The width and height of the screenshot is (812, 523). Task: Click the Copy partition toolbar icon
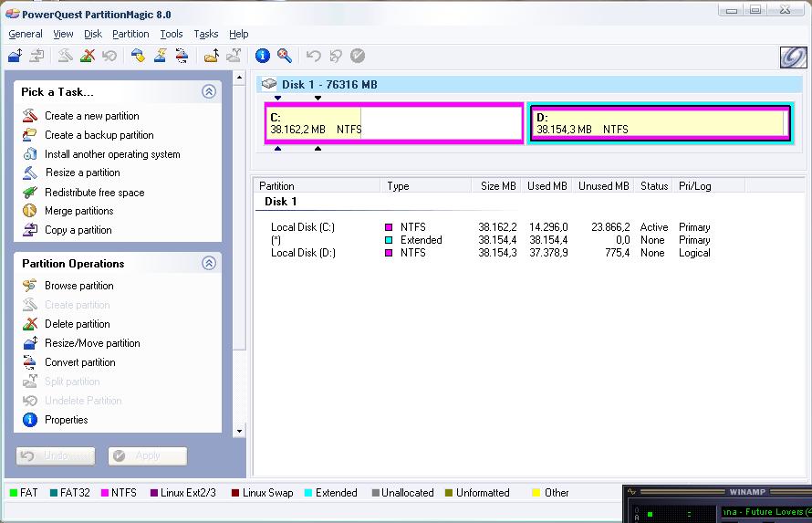[36, 56]
